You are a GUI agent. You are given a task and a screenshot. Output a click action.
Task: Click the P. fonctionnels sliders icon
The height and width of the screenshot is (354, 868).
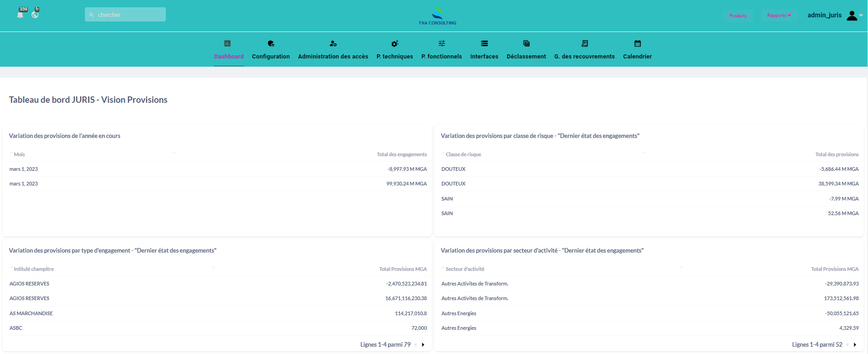[442, 44]
